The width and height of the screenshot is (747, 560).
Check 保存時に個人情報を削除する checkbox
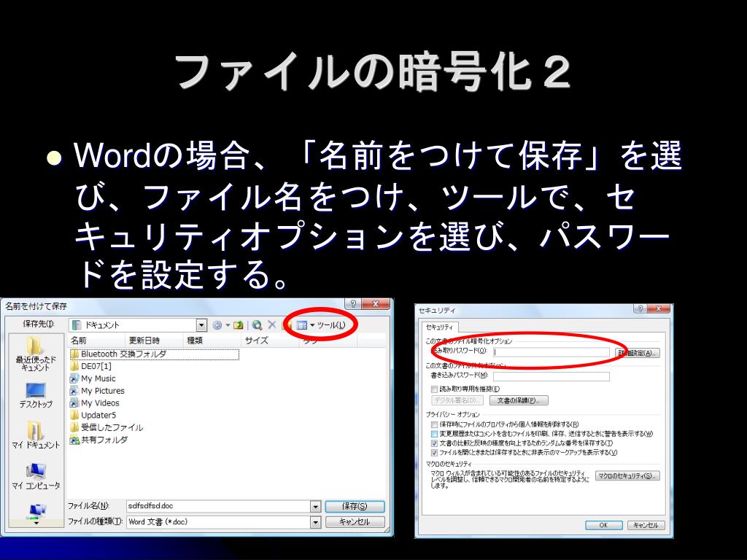(434, 424)
